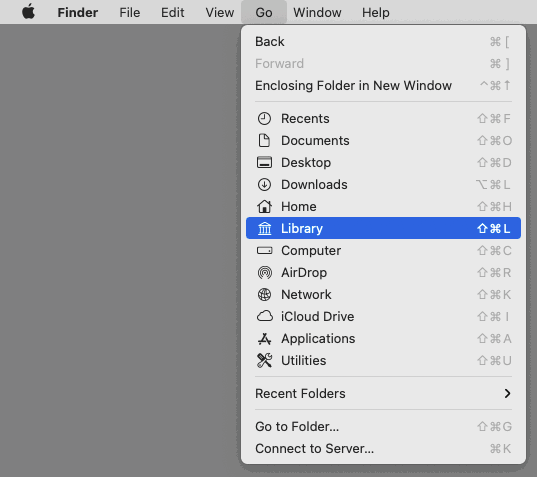Click the iCloud Drive cloud icon
This screenshot has height=477, width=537.
click(x=264, y=316)
